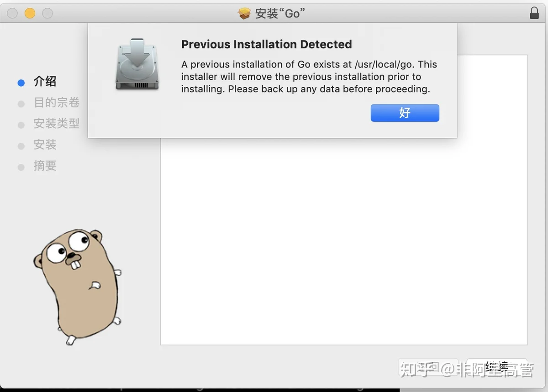This screenshot has height=392, width=548.
Task: Click the lock icon in title bar
Action: [x=534, y=12]
